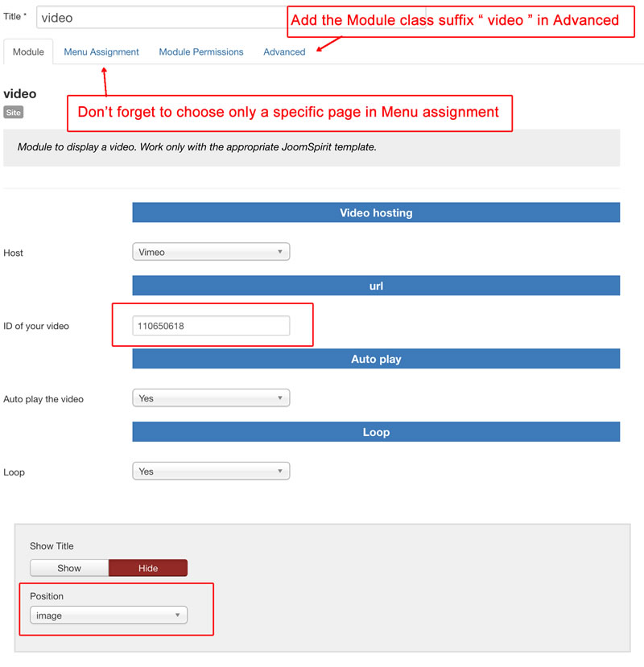Screen dimensions: 644x667
Task: Click the Video hosting section header
Action: click(x=376, y=212)
